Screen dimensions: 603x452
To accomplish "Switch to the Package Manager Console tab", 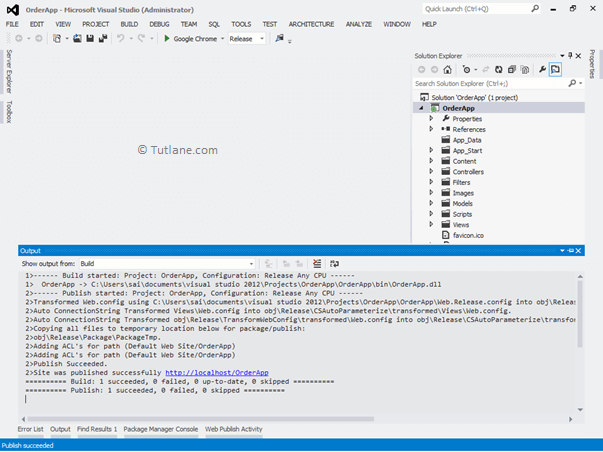I will click(x=161, y=429).
